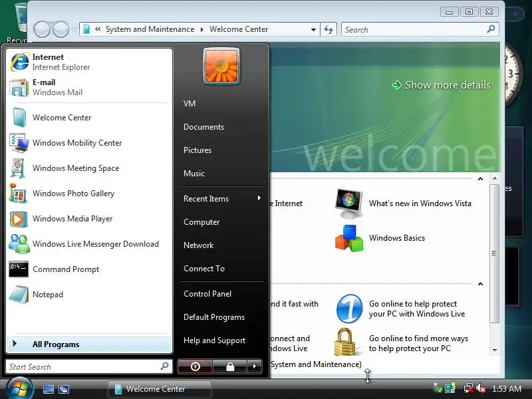Click the double chevron breadcrumb overflow
Viewport: 532px width, 399px height.
98,29
